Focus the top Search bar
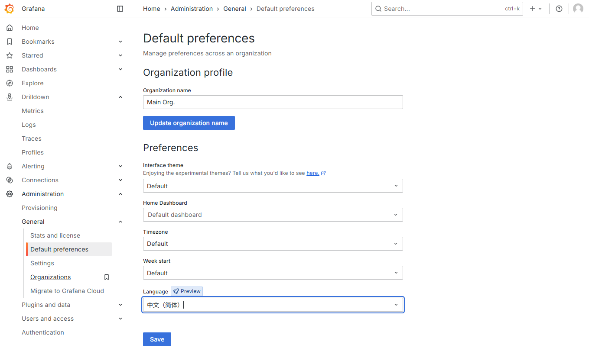This screenshot has width=589, height=364. (447, 9)
